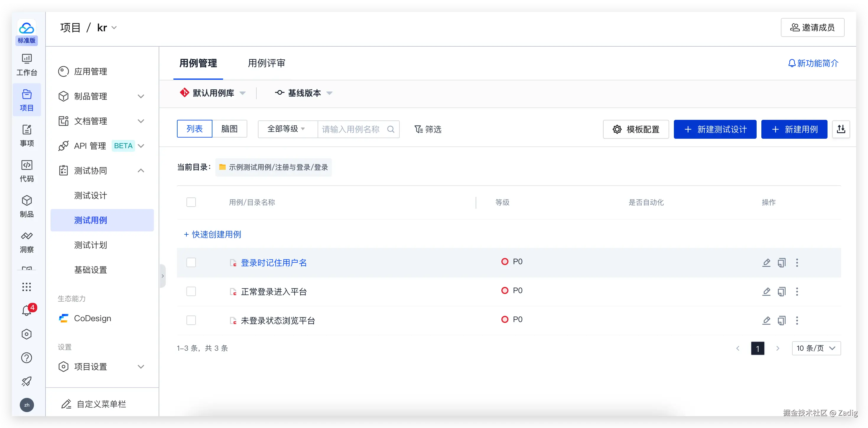Image resolution: width=868 pixels, height=428 pixels.
Task: Open more options for 未登录状态浏览平台 row
Action: 797,321
